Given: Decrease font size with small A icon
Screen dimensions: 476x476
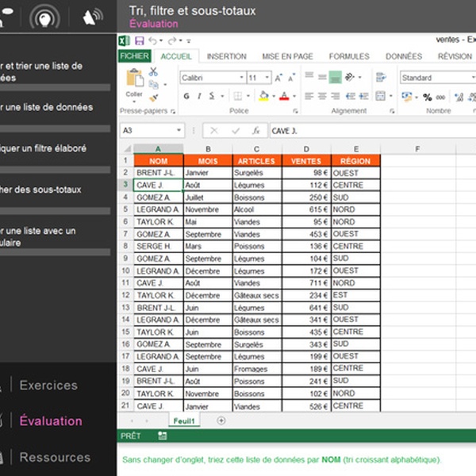Looking at the screenshot, I should pyautogui.click(x=291, y=78).
